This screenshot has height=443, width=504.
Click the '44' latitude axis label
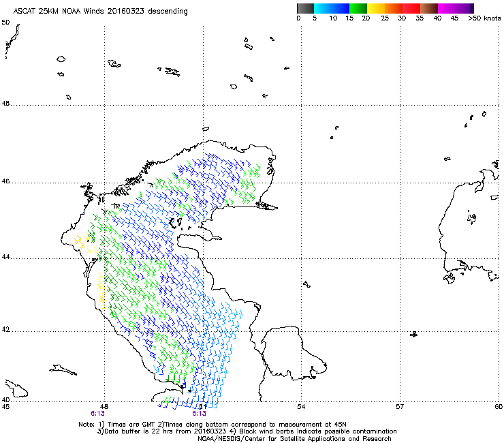[5, 257]
